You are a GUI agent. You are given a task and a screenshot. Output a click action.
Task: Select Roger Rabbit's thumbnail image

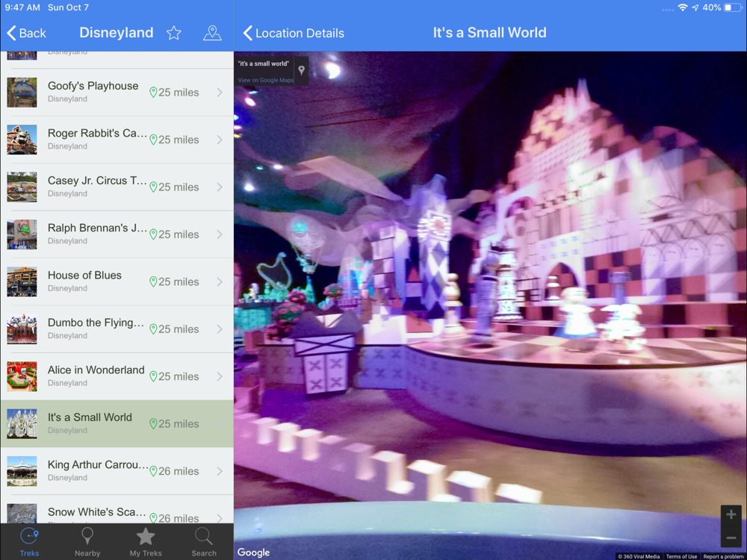coord(22,140)
